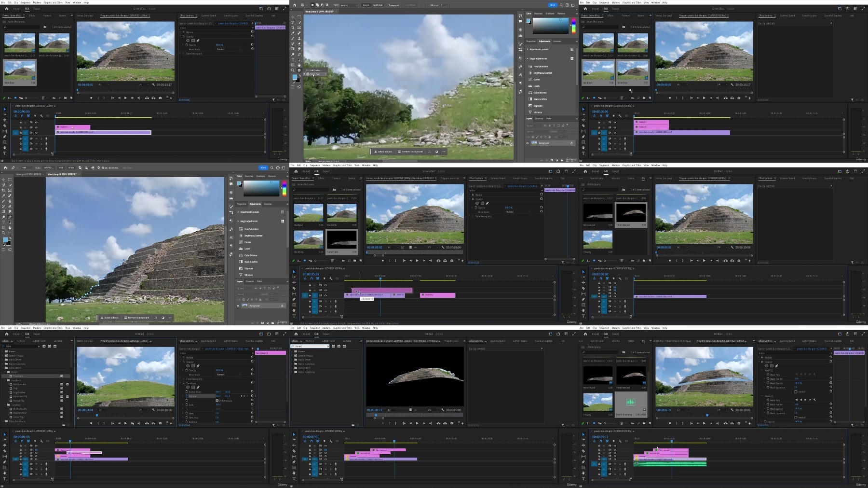The height and width of the screenshot is (488, 868).
Task: Uncheck Uniform Scale in Premiere at 00:00:02:04
Action: (x=217, y=401)
